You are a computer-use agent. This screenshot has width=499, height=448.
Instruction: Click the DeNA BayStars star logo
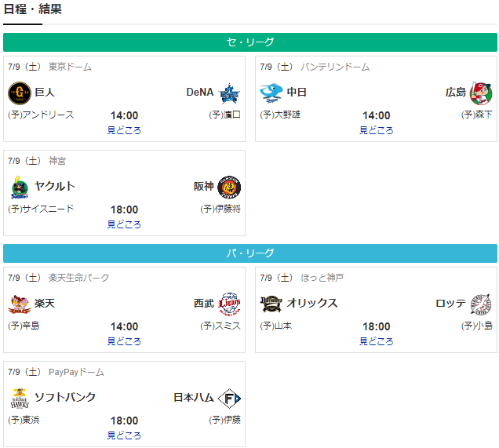point(229,93)
